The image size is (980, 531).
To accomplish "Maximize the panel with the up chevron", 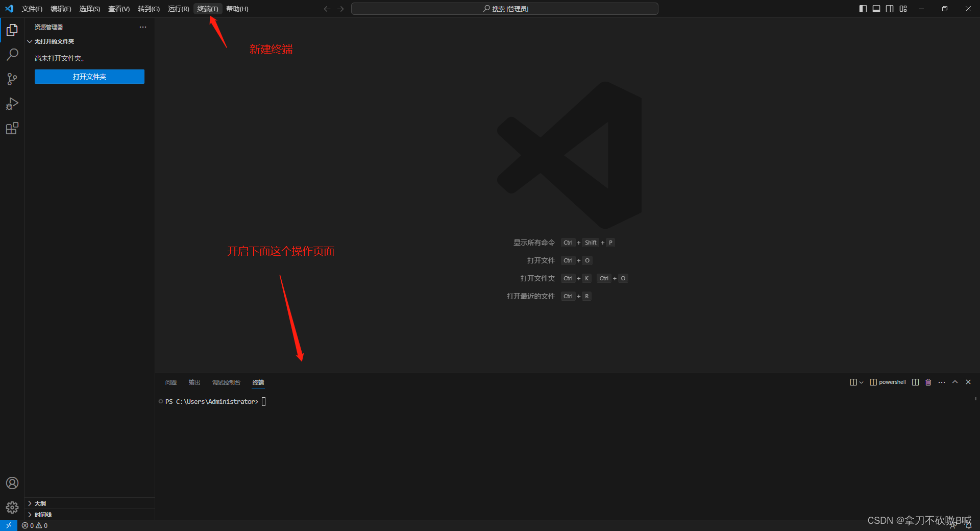I will [955, 382].
